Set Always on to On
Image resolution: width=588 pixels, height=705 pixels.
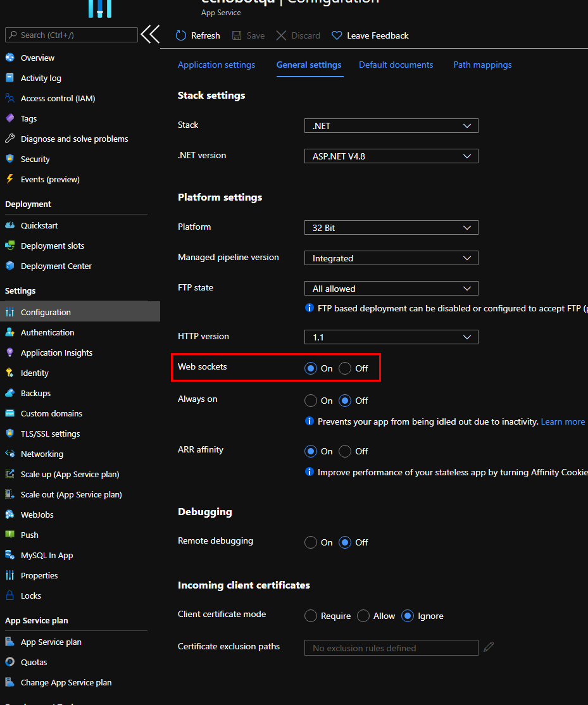pos(311,401)
